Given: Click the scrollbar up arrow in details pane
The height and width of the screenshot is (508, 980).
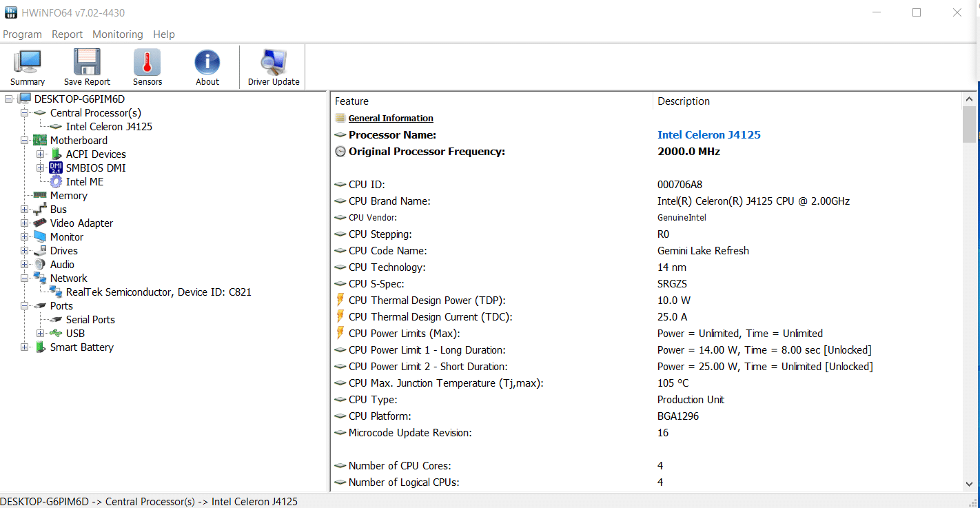Looking at the screenshot, I should 969,99.
